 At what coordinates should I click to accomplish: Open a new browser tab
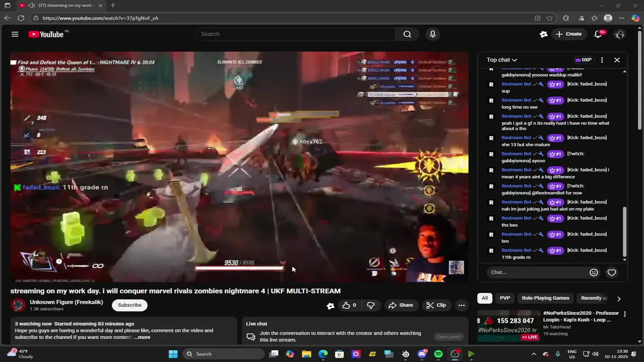click(x=113, y=6)
